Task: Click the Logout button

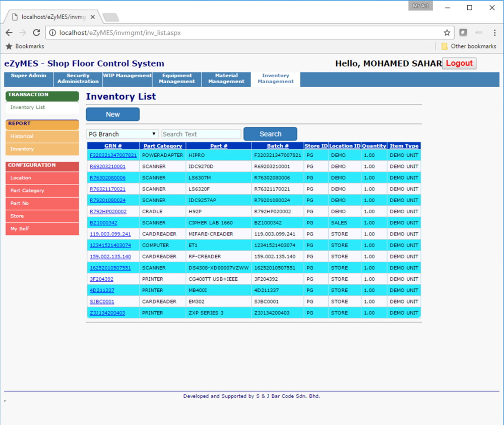Action: tap(459, 64)
